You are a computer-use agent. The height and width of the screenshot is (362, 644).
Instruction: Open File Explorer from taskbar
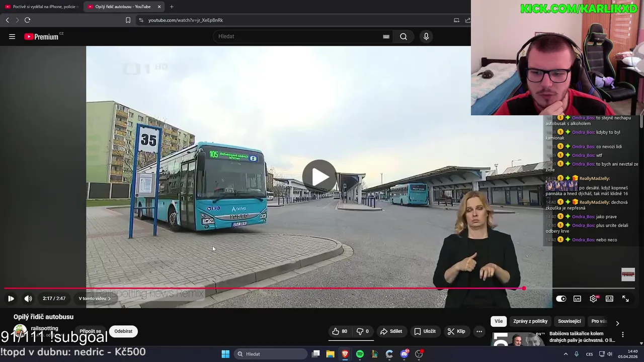point(331,354)
